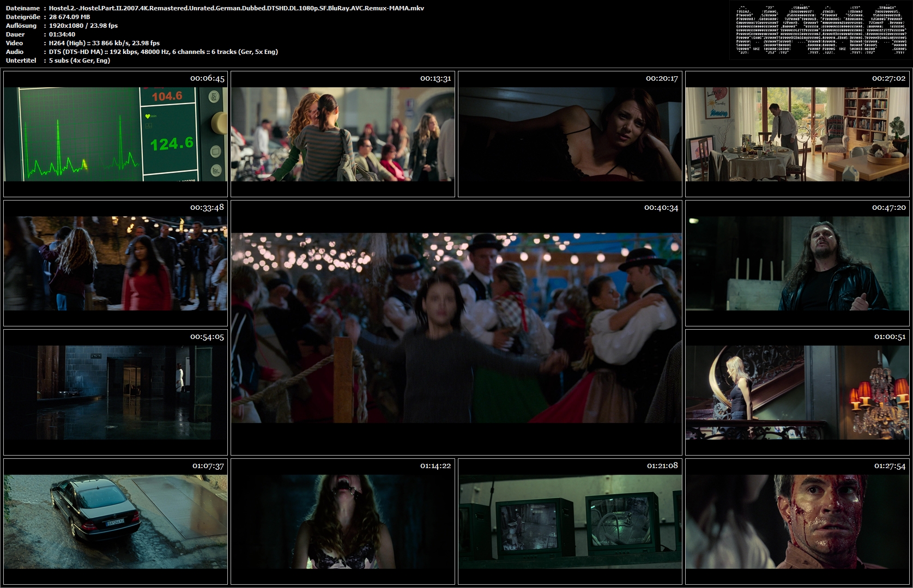This screenshot has width=913, height=588.
Task: Select the thumbnail at 00:06:45
Action: point(116,134)
